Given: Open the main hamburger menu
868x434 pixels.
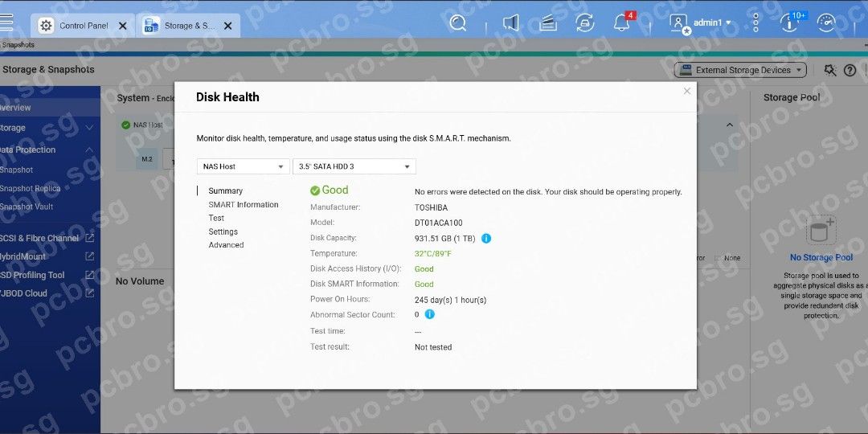Looking at the screenshot, I should point(5,23).
